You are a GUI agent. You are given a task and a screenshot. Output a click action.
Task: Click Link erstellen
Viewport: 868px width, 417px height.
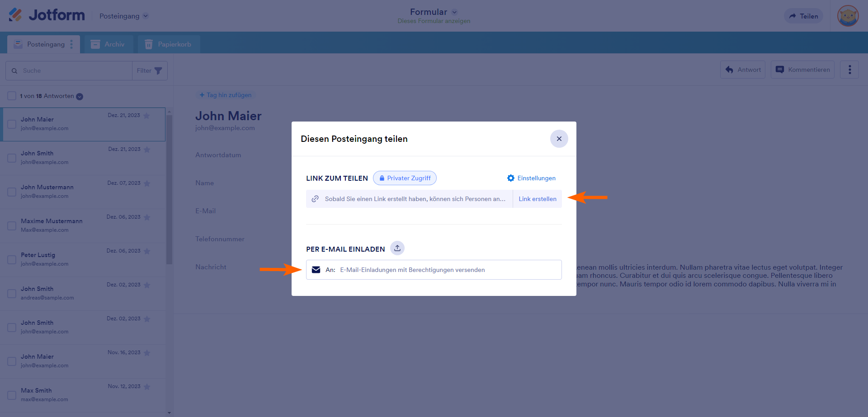pyautogui.click(x=538, y=199)
